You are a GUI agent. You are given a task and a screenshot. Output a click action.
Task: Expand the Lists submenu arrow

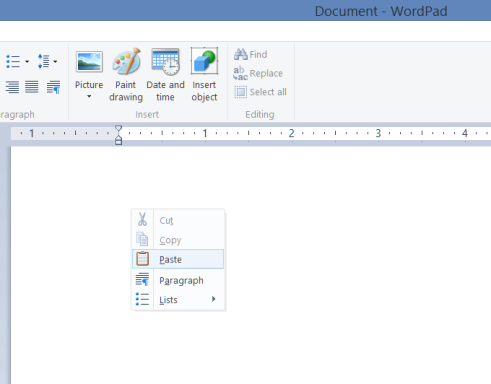pos(214,299)
